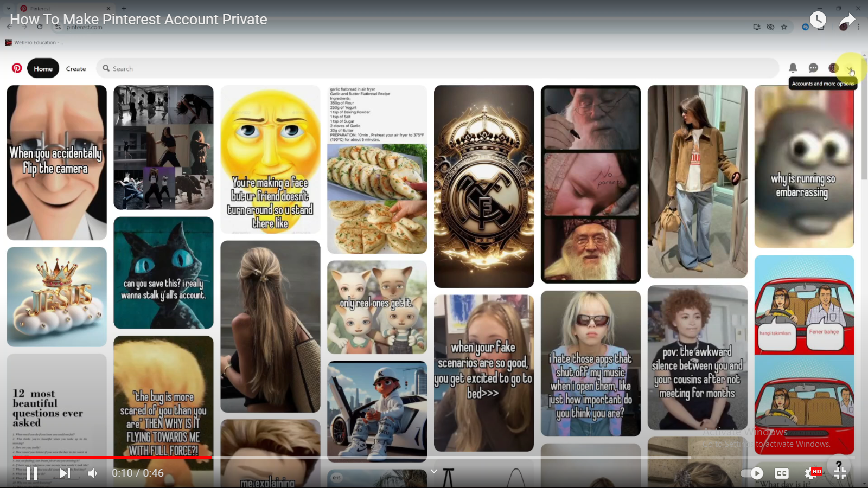Click the browser back arrow

10,27
